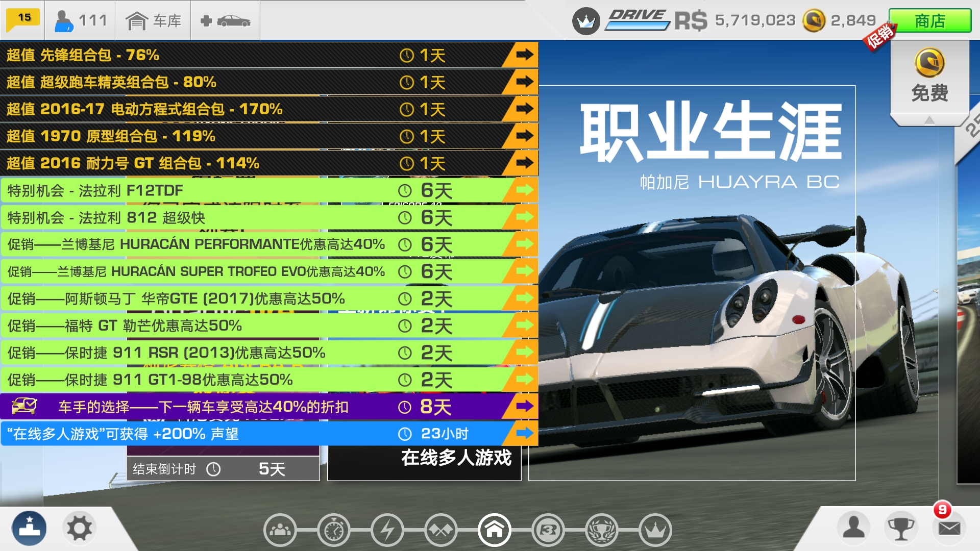Viewport: 980px width, 551px height.
Task: Select 促销——福特 GT 勒芒优惠高达50% text
Action: (125, 325)
